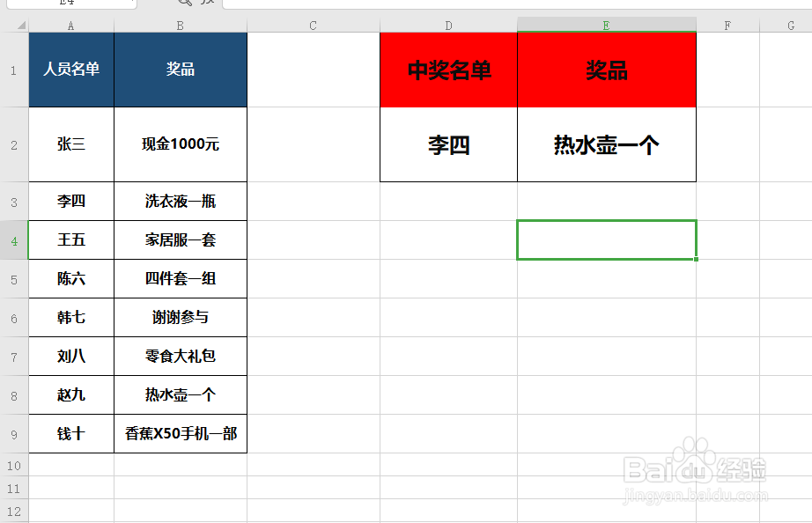Click the fill handle of cell E4
The height and width of the screenshot is (523, 812).
(696, 259)
